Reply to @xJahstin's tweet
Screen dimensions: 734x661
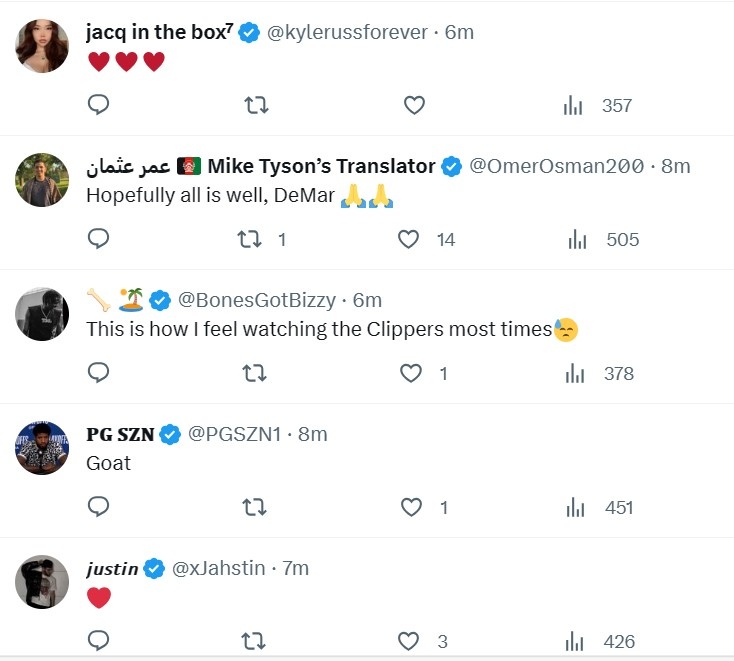98,641
